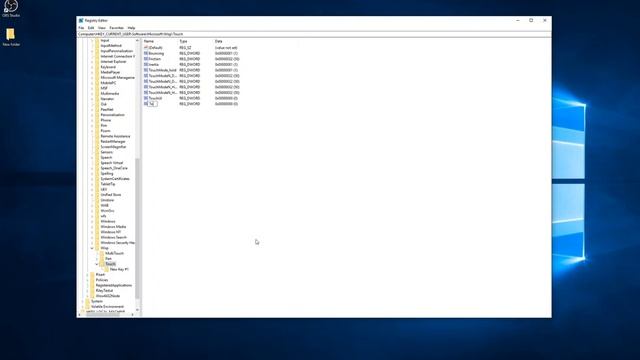
Task: Click the DWORD icon beside TouchMode_hold
Action: [146, 70]
